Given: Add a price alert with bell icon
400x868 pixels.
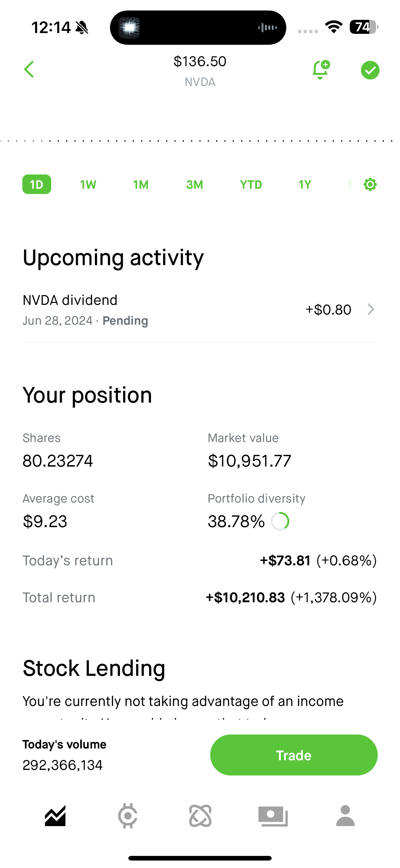Looking at the screenshot, I should point(321,70).
